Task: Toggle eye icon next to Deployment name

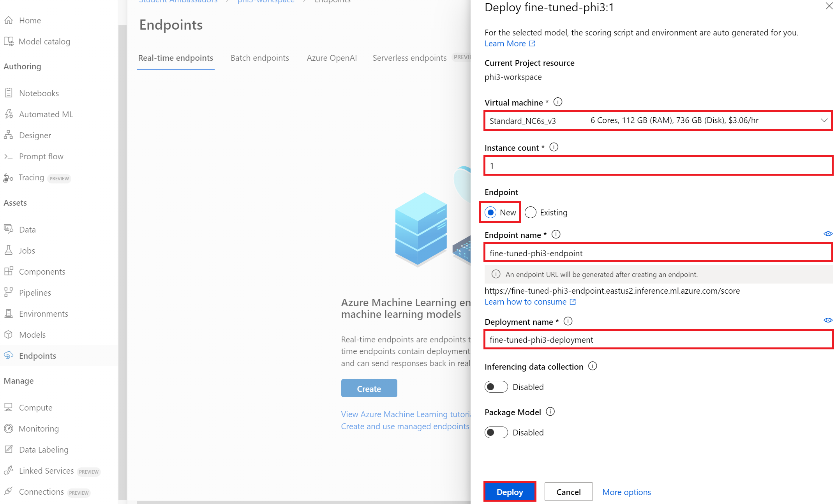Action: (x=828, y=320)
